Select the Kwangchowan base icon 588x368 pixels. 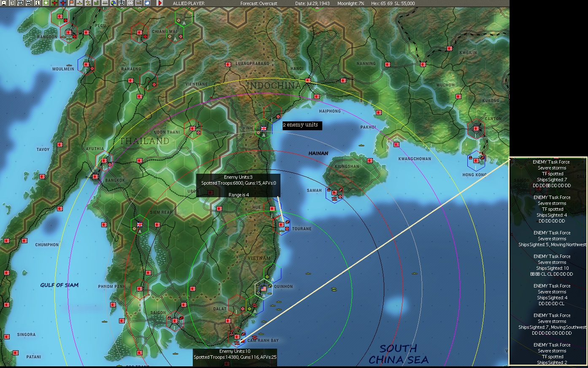pos(396,145)
